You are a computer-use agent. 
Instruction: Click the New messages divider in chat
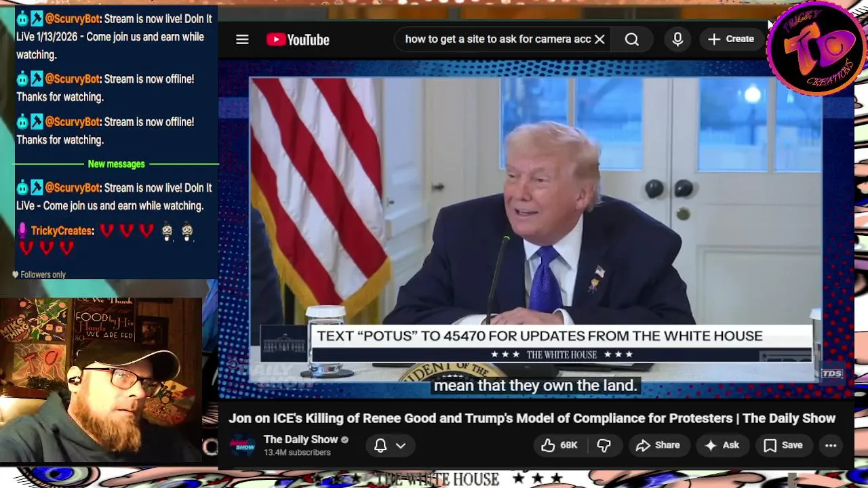point(116,164)
